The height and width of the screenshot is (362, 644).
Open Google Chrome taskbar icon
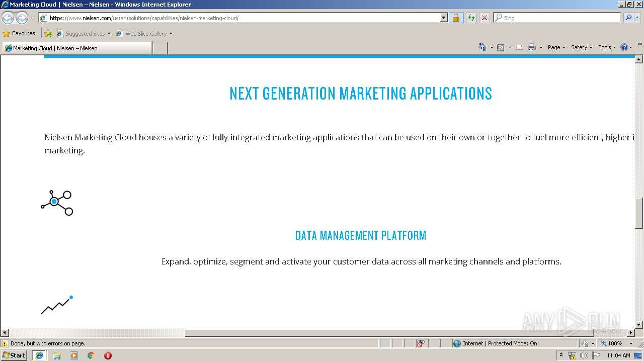pyautogui.click(x=91, y=355)
